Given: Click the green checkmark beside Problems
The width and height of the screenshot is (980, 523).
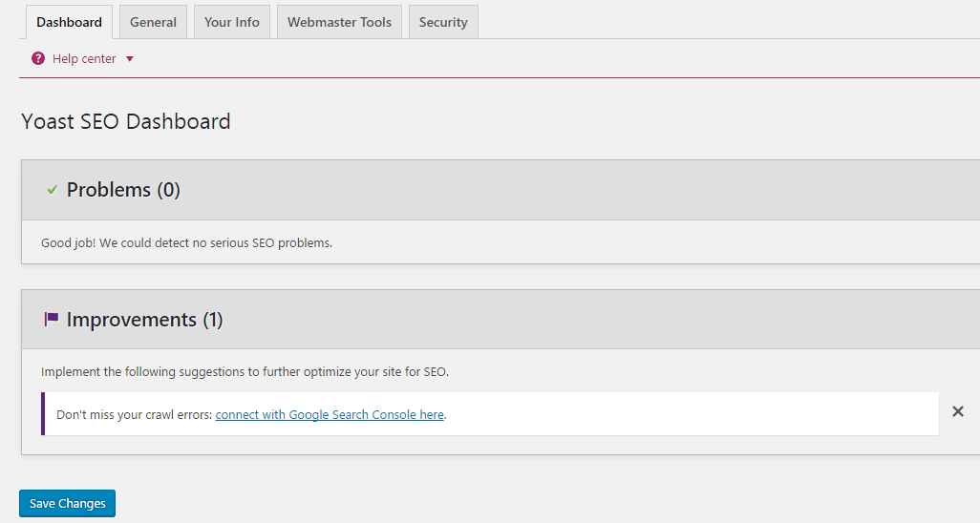Looking at the screenshot, I should [53, 189].
